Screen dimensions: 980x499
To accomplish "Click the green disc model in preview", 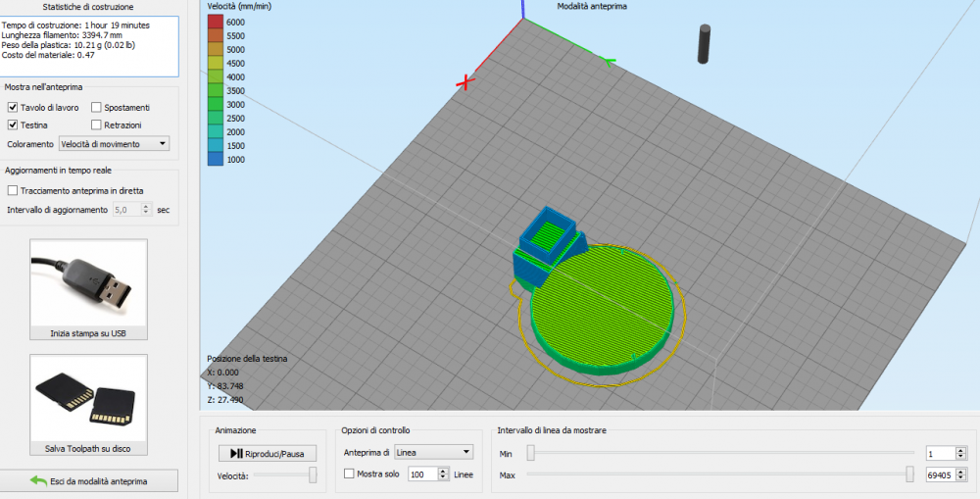I will [x=602, y=306].
